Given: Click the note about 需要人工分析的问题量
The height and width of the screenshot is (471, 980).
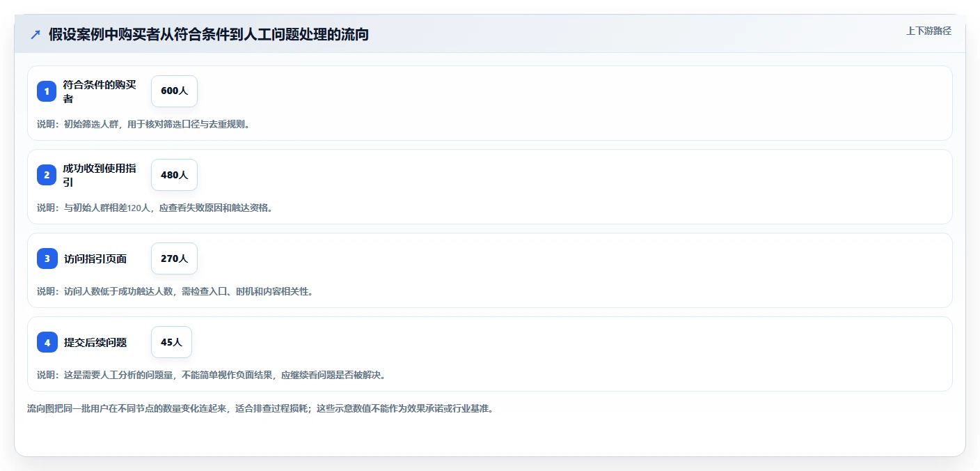Looking at the screenshot, I should pyautogui.click(x=211, y=375).
